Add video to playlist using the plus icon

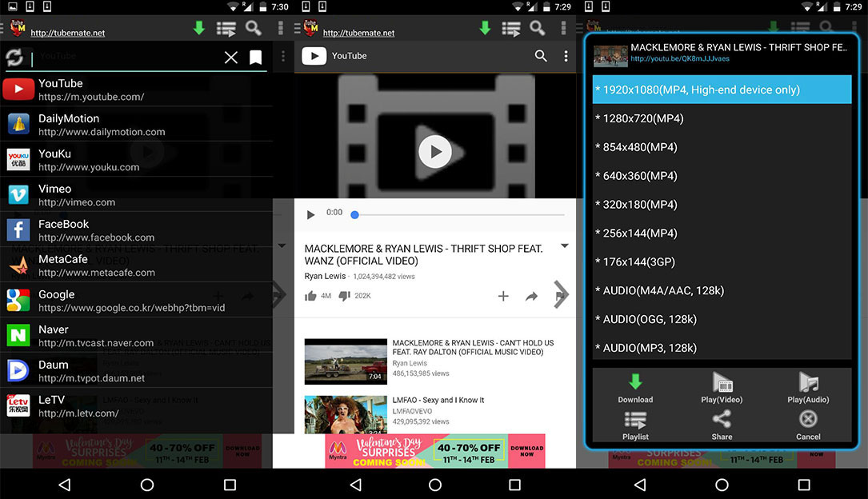click(x=503, y=297)
